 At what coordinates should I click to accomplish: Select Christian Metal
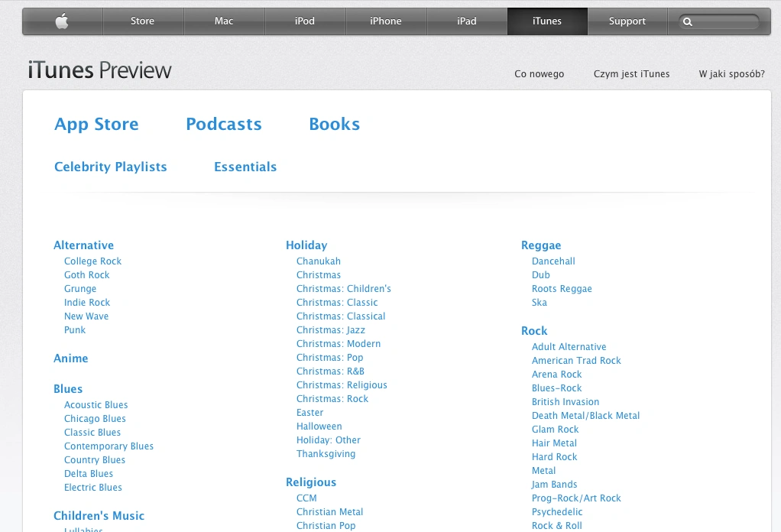[x=329, y=512]
